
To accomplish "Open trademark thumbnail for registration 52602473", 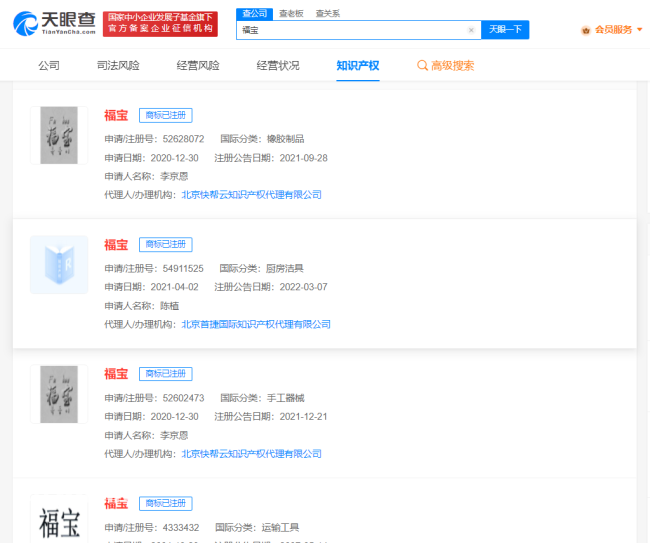I will (59, 394).
